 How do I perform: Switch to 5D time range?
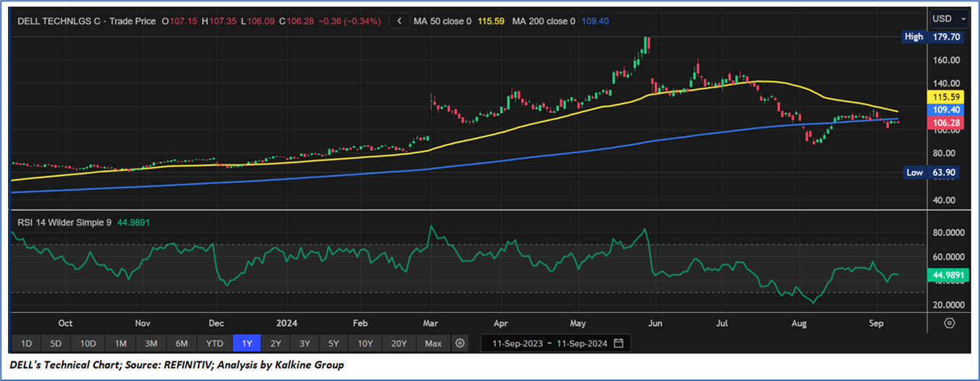(56, 343)
